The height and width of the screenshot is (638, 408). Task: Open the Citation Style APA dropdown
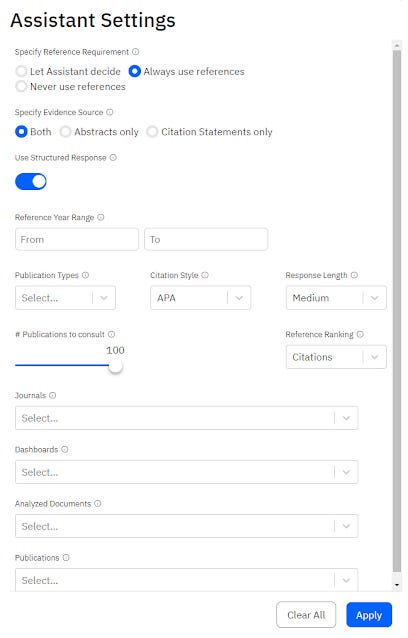point(201,298)
